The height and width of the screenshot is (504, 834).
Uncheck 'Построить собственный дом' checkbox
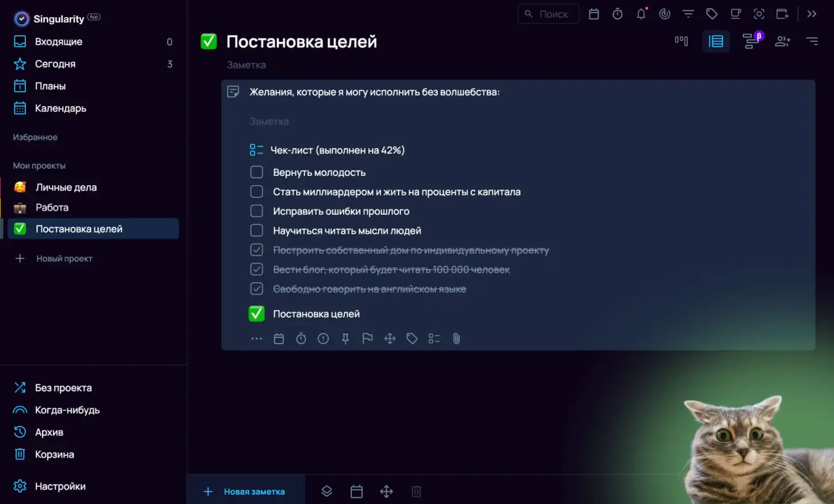257,250
